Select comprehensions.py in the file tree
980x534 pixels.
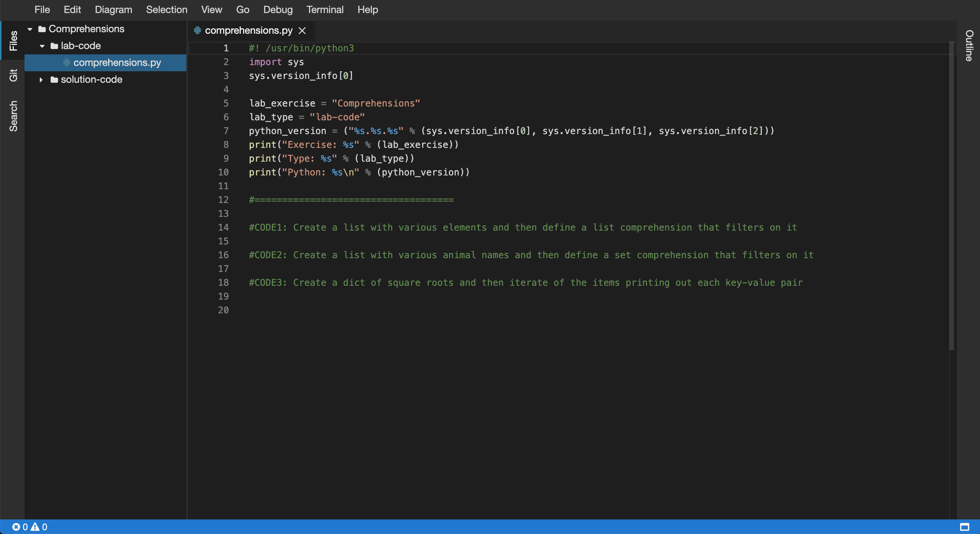point(117,63)
